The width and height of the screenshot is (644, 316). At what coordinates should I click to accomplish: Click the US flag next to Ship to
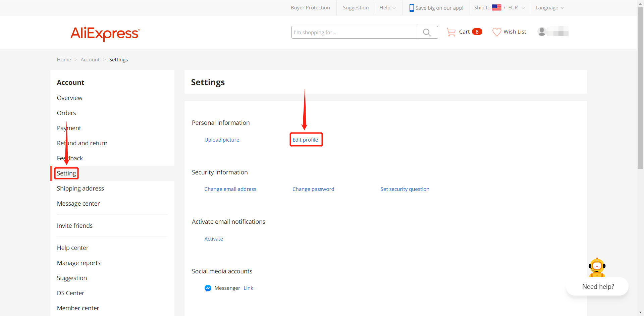tap(497, 7)
